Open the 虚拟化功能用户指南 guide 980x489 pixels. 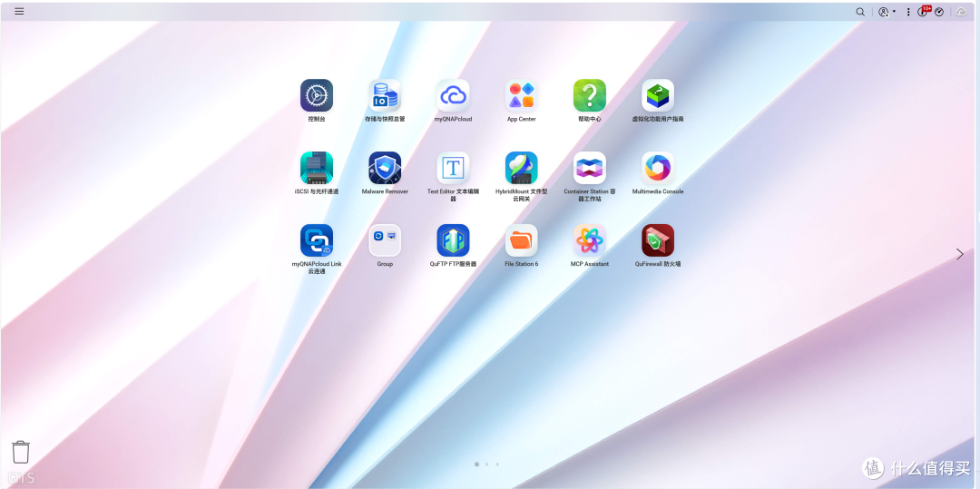coord(658,95)
